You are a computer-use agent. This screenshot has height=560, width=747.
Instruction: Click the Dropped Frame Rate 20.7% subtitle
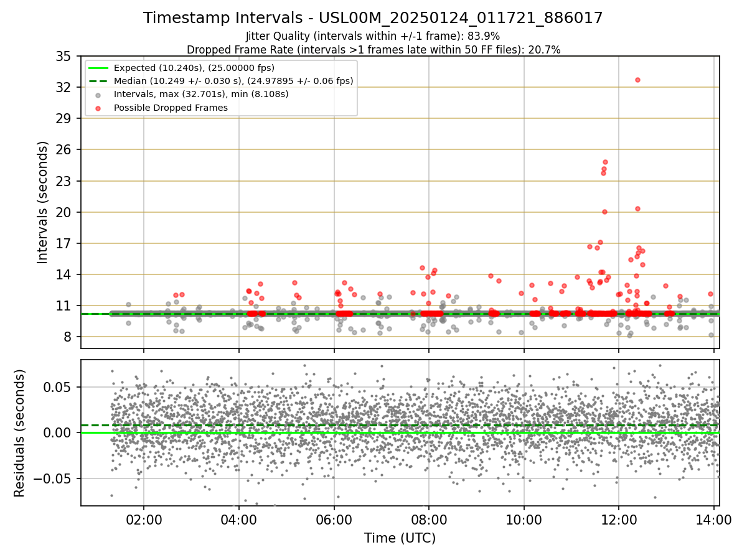pos(374,50)
